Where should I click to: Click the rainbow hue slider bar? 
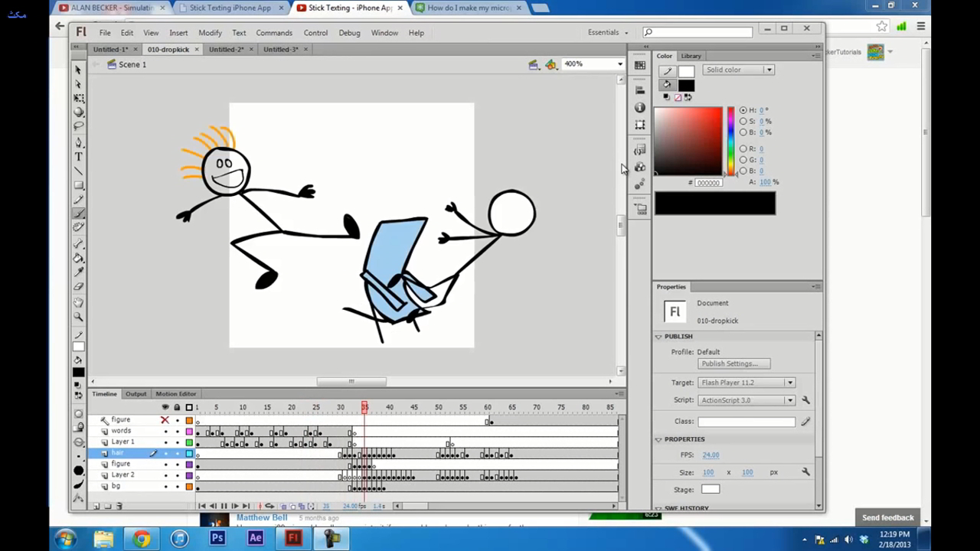click(x=730, y=142)
